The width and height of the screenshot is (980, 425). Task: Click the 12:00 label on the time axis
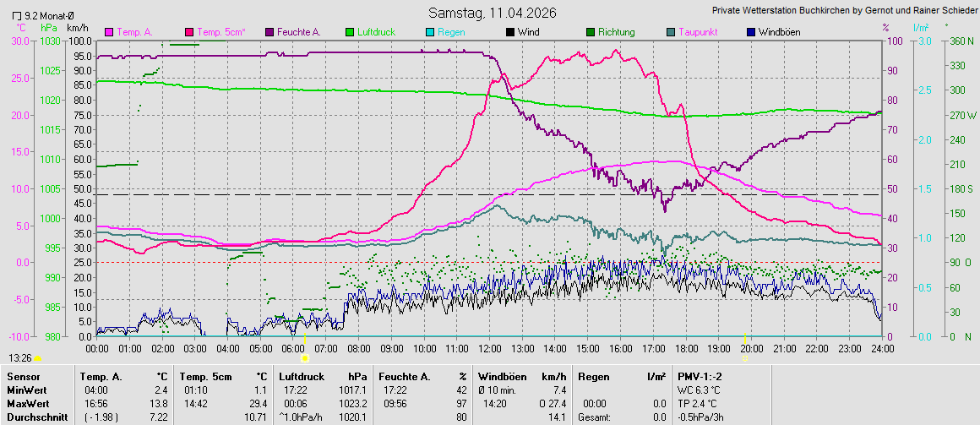point(490,348)
